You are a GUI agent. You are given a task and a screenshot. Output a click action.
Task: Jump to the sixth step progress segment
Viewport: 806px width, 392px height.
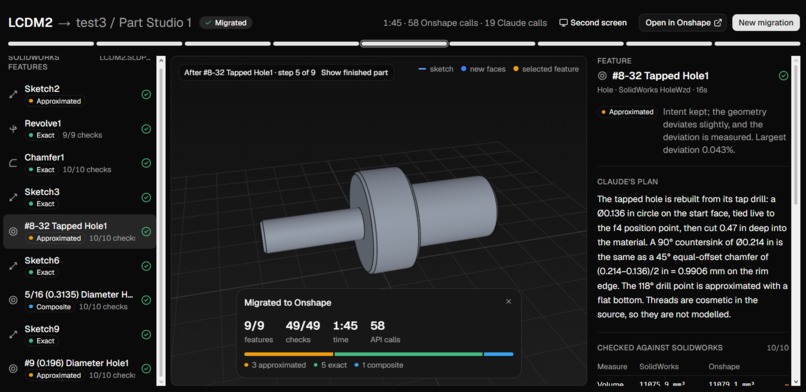[493, 44]
